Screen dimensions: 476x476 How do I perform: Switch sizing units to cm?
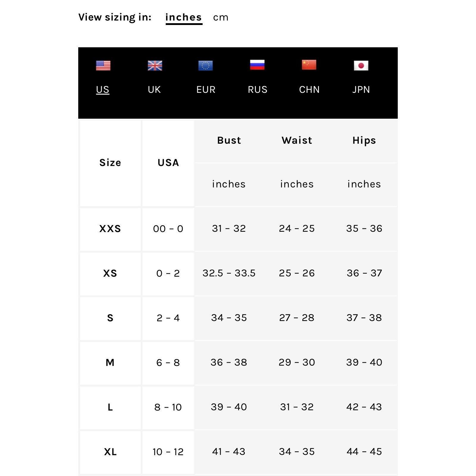(x=221, y=18)
